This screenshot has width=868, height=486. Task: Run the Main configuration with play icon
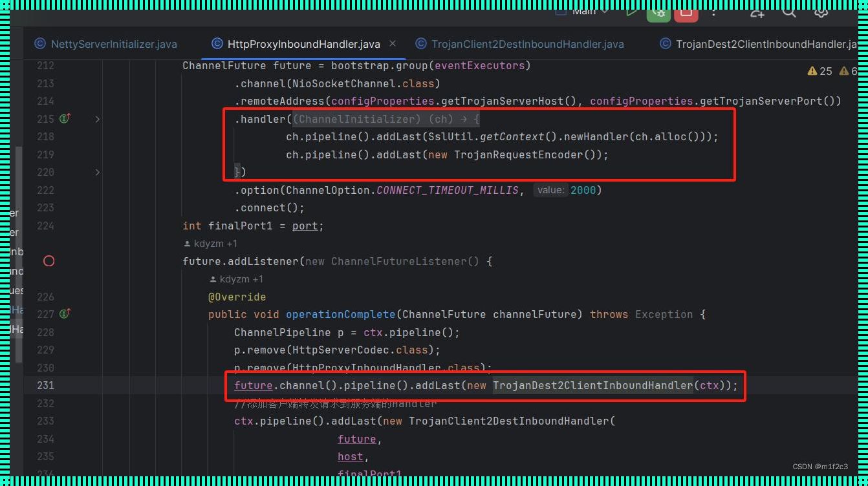[631, 12]
